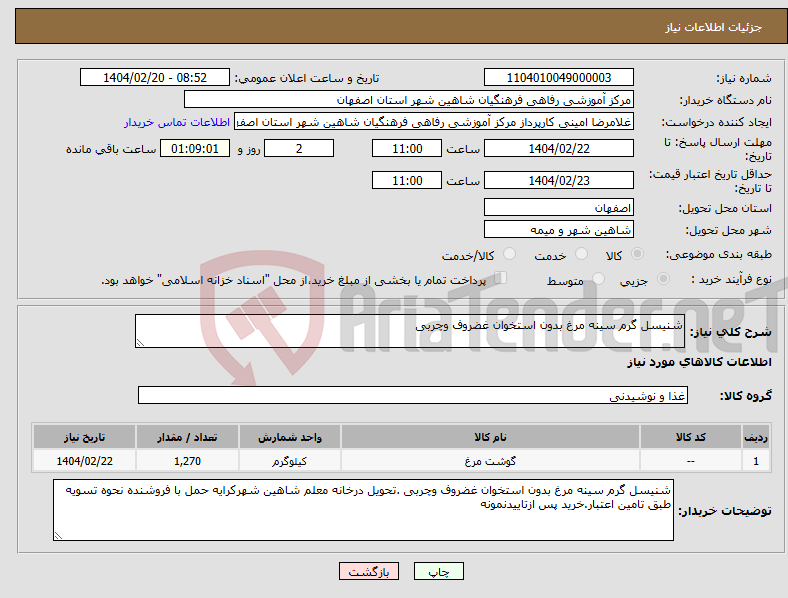
Task: Click the کد کالا column header
Action: click(x=691, y=437)
